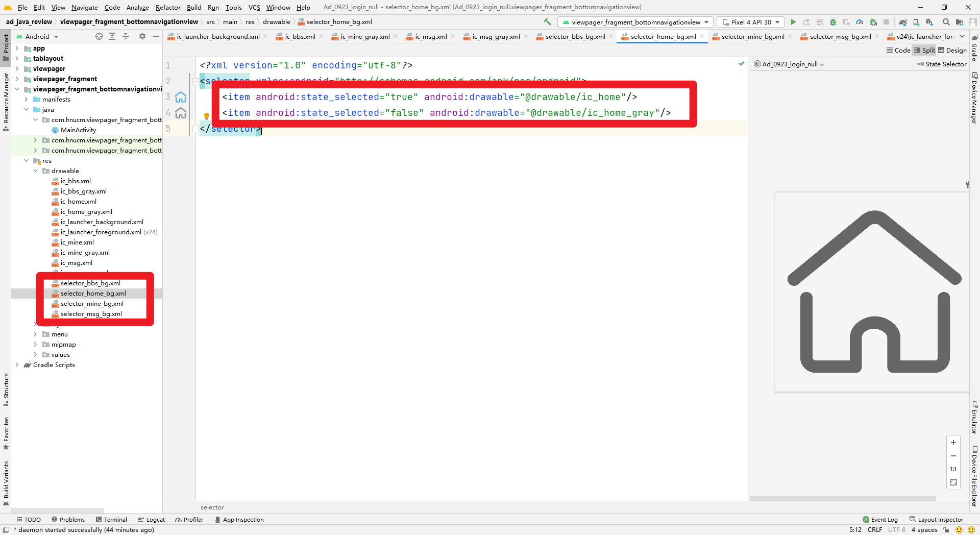The height and width of the screenshot is (535, 980).
Task: Click Expand All in Project panel
Action: [112, 36]
